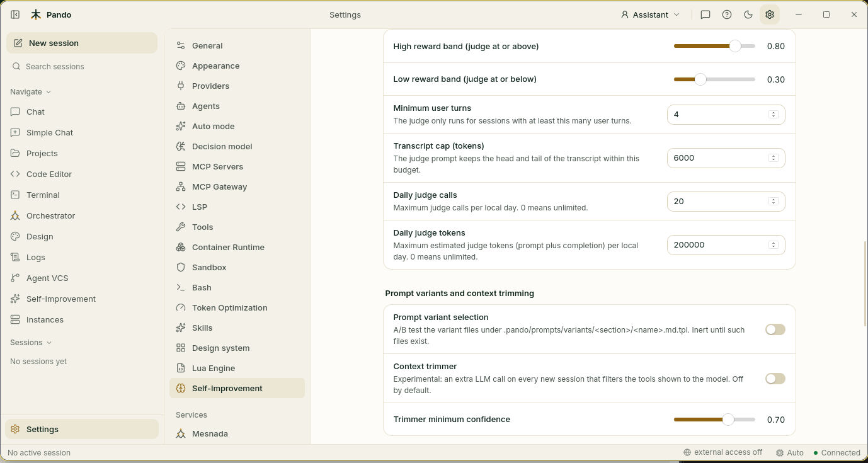868x463 pixels.
Task: Click the Design palette icon in sidebar
Action: (x=15, y=236)
